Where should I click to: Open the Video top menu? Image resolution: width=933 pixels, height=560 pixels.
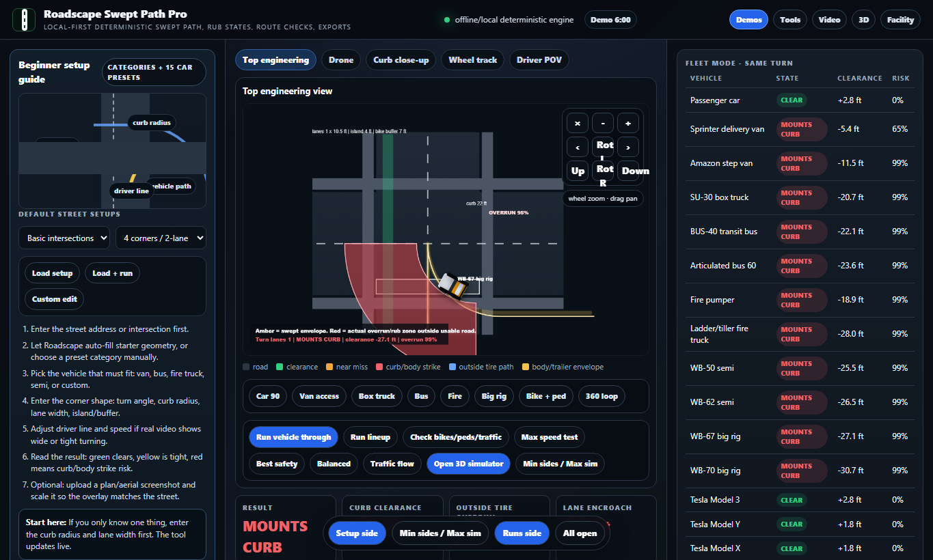(830, 20)
